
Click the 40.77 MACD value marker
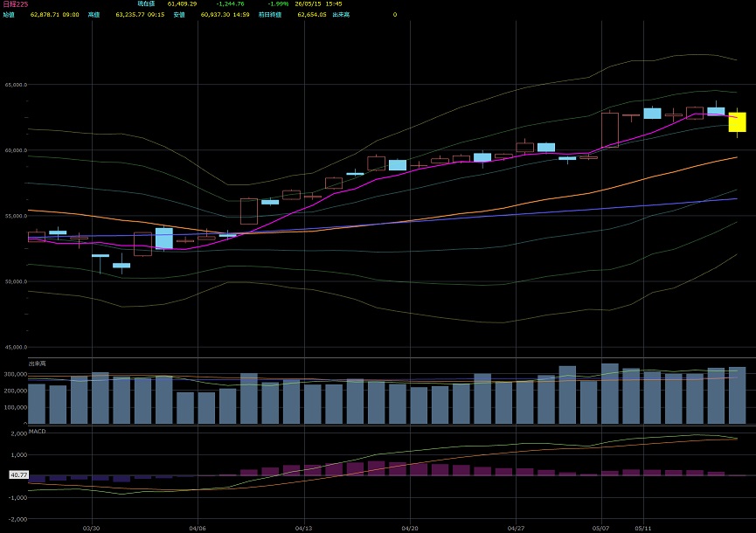point(19,475)
